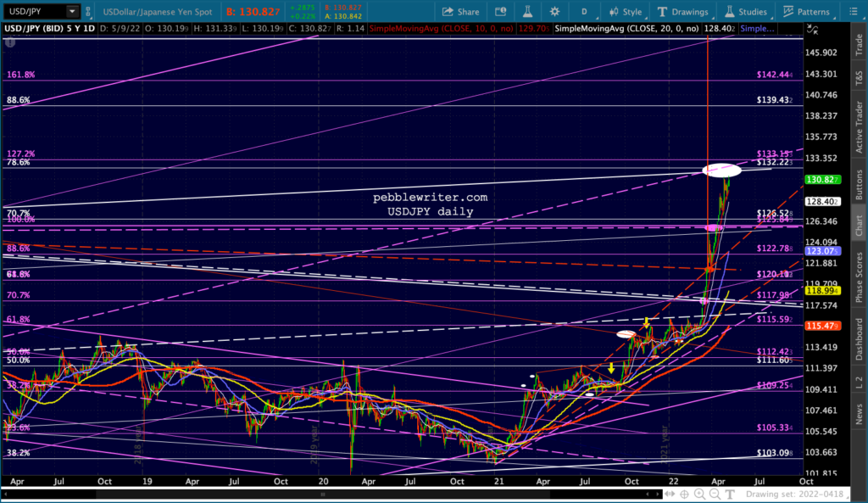Click the red 115.47 price bubble
868x503 pixels.
[822, 326]
